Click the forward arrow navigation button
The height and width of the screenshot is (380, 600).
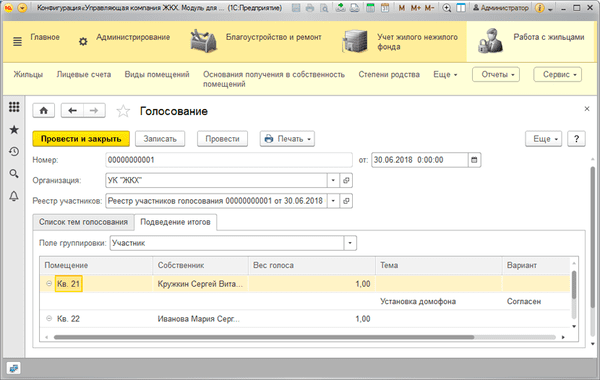pyautogui.click(x=94, y=111)
